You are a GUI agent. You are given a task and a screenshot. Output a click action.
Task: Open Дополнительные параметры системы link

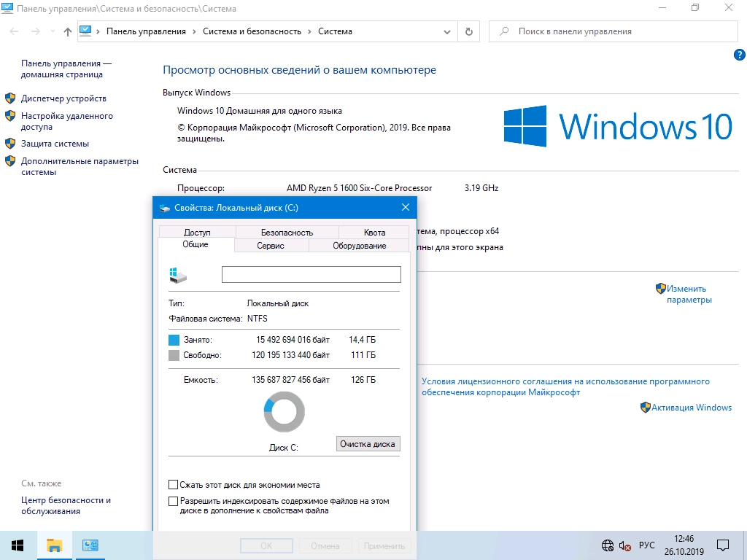pos(80,167)
